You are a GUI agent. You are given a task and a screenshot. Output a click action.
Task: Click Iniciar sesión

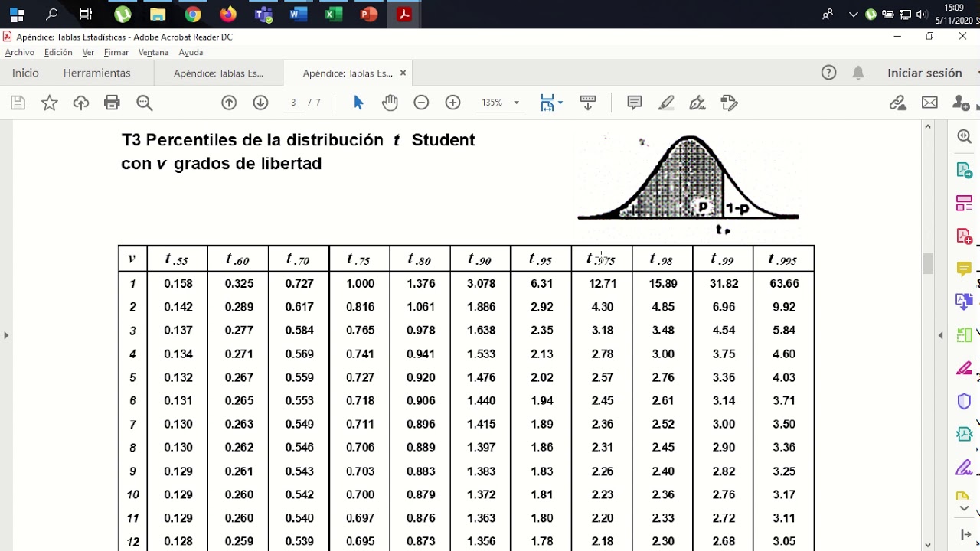point(925,73)
